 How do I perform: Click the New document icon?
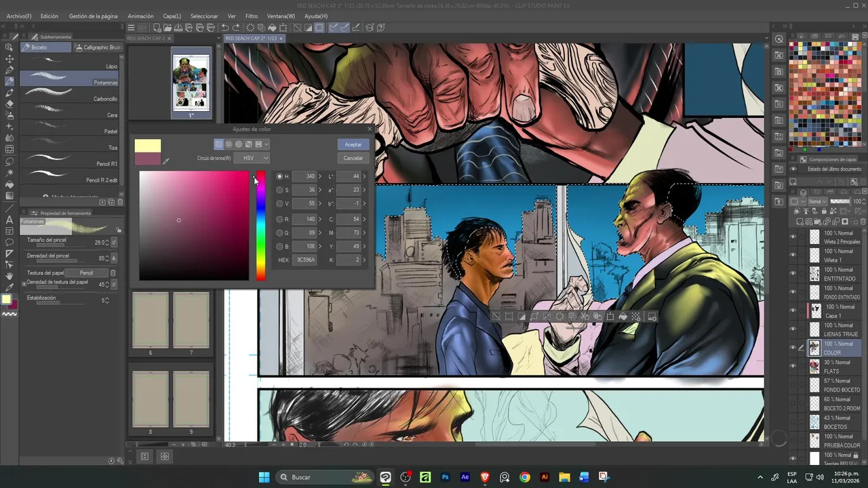[x=157, y=28]
